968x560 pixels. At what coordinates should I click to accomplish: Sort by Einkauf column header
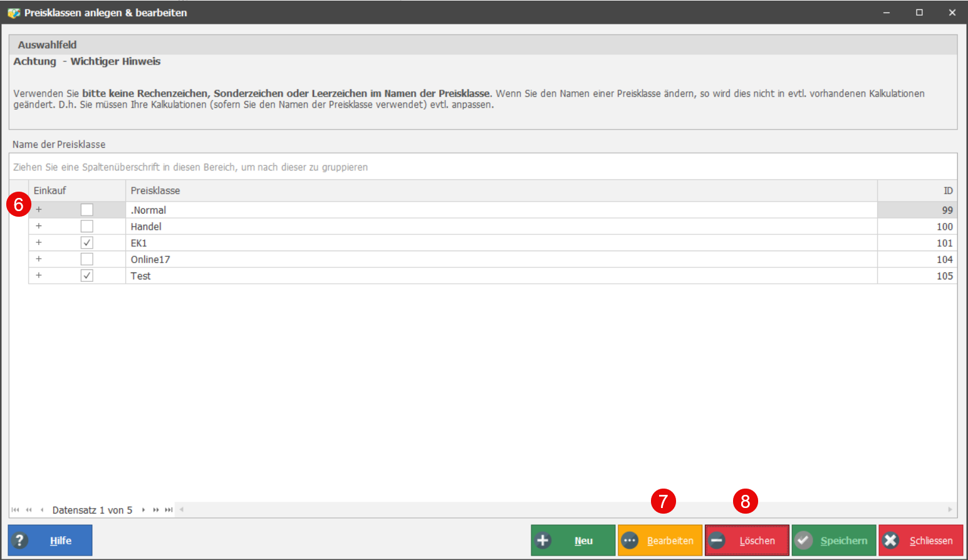point(77,190)
